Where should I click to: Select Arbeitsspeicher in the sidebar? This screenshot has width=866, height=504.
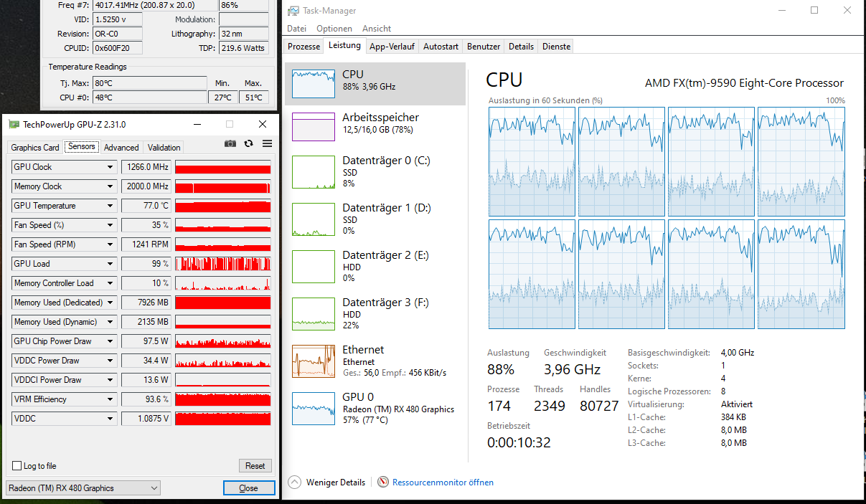coord(375,126)
